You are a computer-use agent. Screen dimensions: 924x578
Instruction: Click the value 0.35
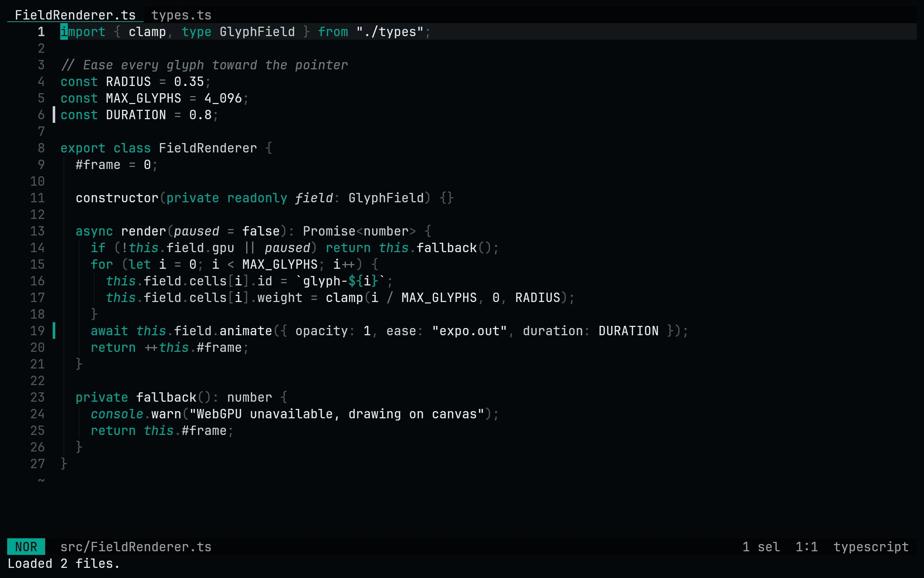pos(189,81)
